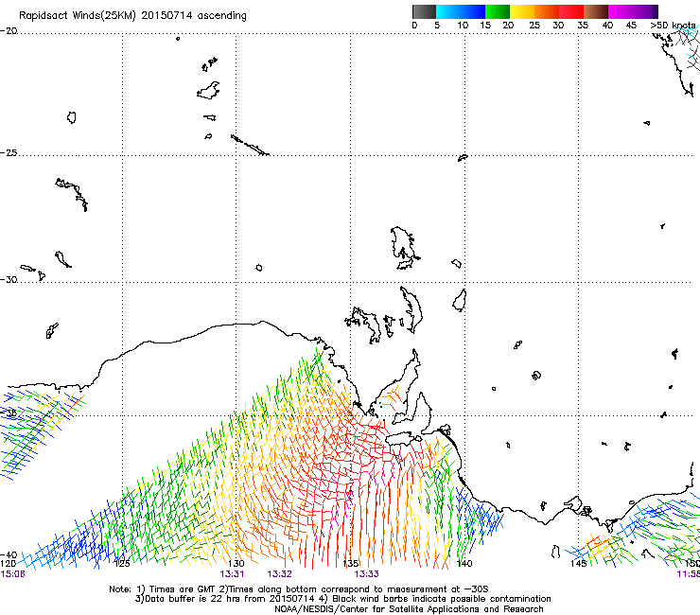The width and height of the screenshot is (700, 615).
Task: Click the note 'Black wind barbs indicate possible contamination'
Action: [x=442, y=599]
